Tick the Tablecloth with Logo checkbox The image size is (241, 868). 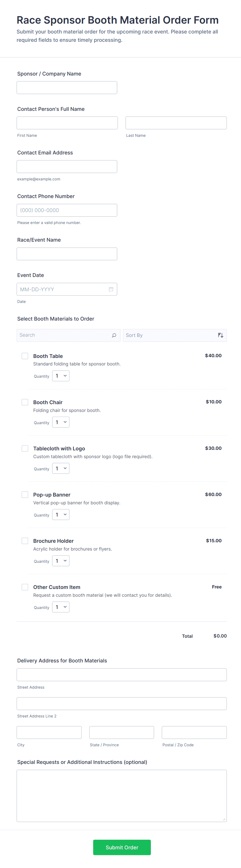(x=25, y=448)
